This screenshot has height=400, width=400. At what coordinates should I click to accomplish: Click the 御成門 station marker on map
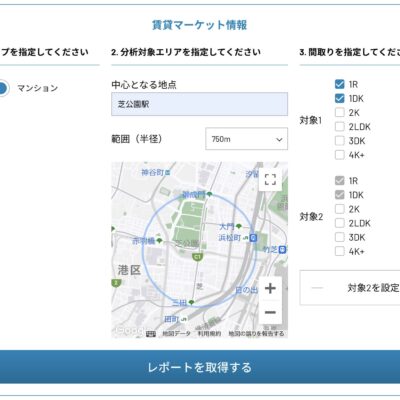pos(209,195)
